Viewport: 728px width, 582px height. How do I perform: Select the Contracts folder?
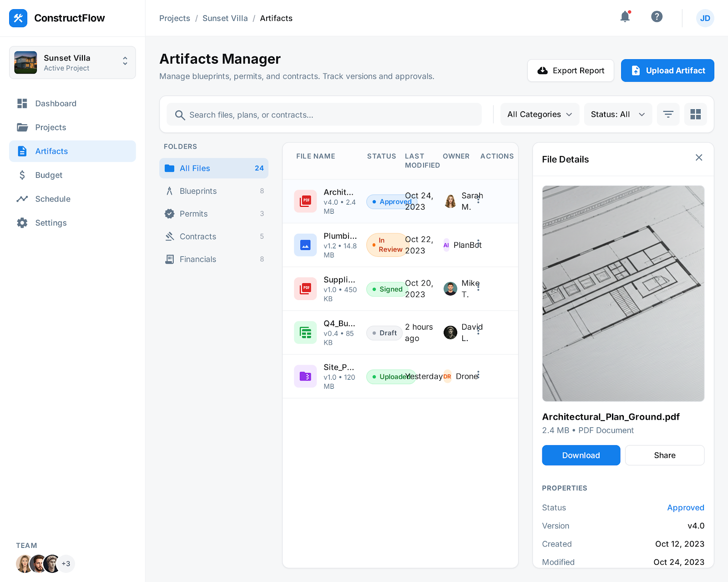click(x=198, y=236)
